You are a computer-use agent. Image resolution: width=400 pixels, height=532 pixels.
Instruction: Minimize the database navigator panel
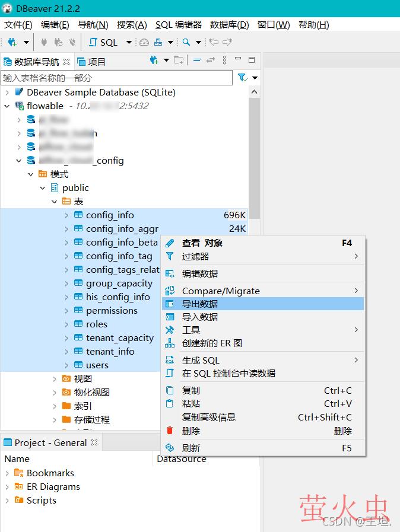pyautogui.click(x=238, y=59)
